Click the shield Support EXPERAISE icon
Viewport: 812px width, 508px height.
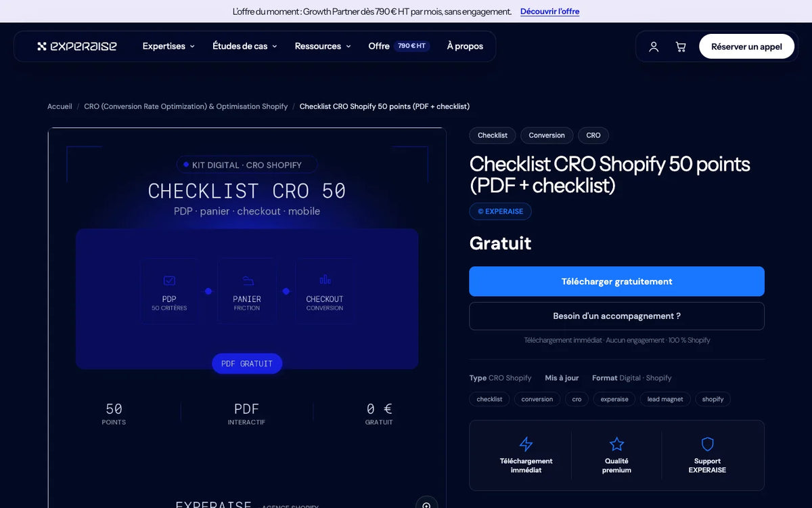(707, 444)
